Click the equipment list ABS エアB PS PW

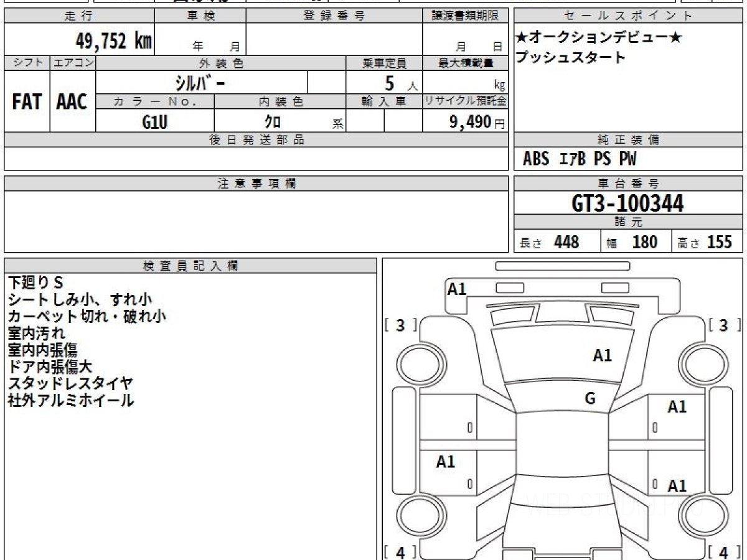click(580, 159)
